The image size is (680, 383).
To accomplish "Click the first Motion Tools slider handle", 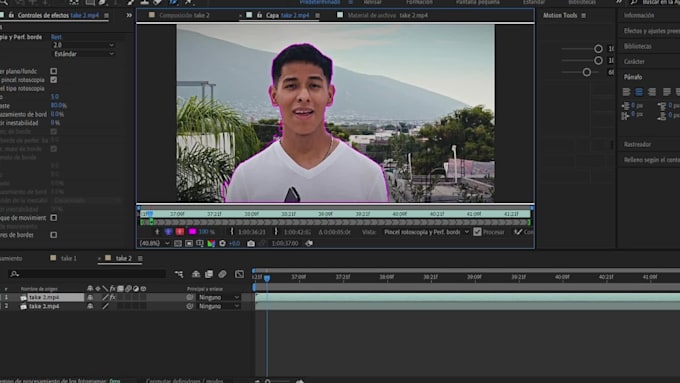I will [x=598, y=49].
